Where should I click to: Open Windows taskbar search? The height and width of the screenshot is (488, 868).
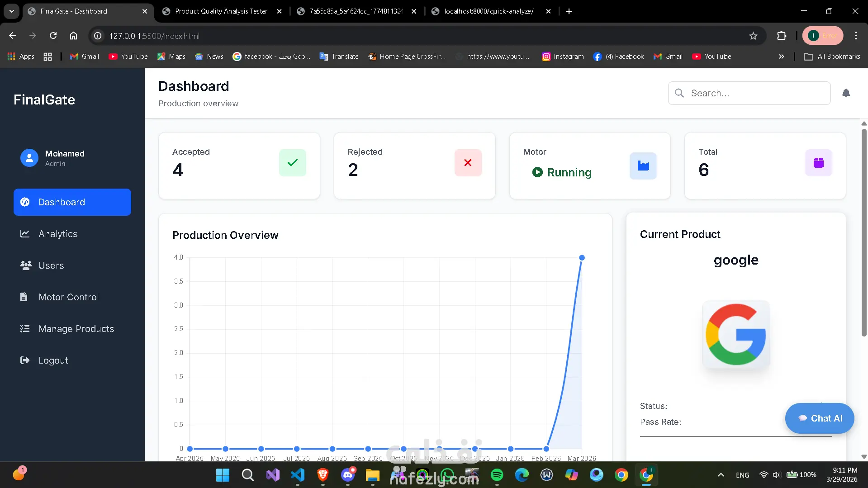click(247, 475)
